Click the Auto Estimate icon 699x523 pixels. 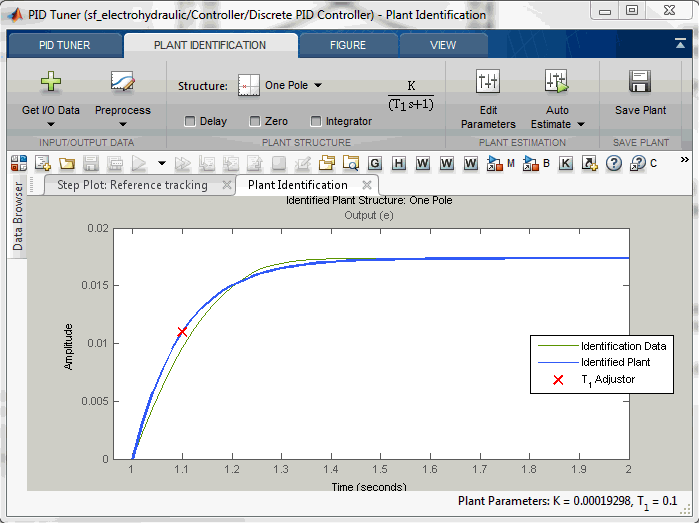tap(557, 82)
